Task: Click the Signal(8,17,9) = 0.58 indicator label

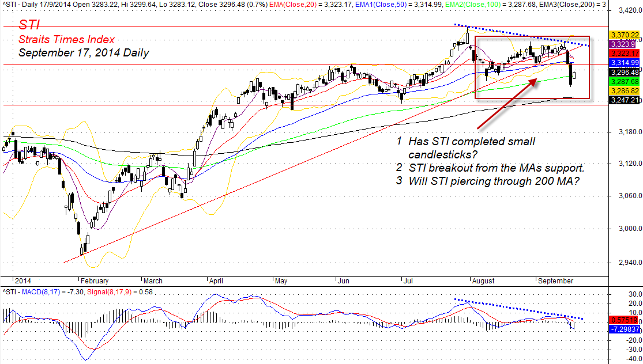Action: click(x=120, y=292)
